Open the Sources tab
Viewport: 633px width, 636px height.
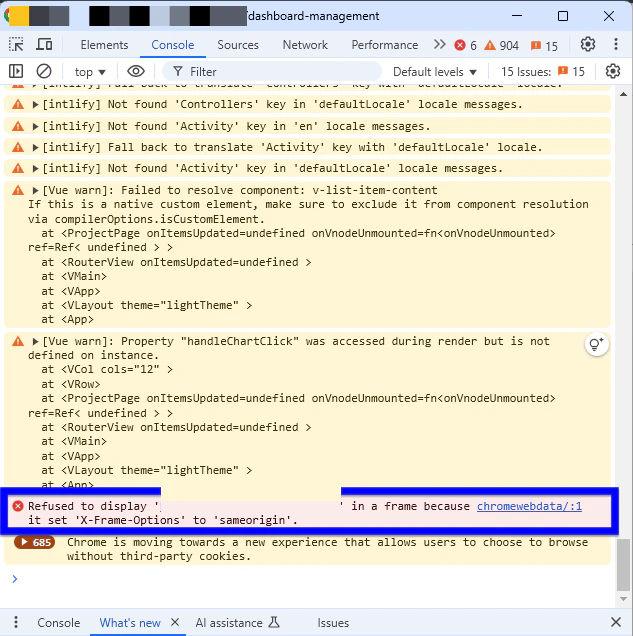tap(238, 45)
